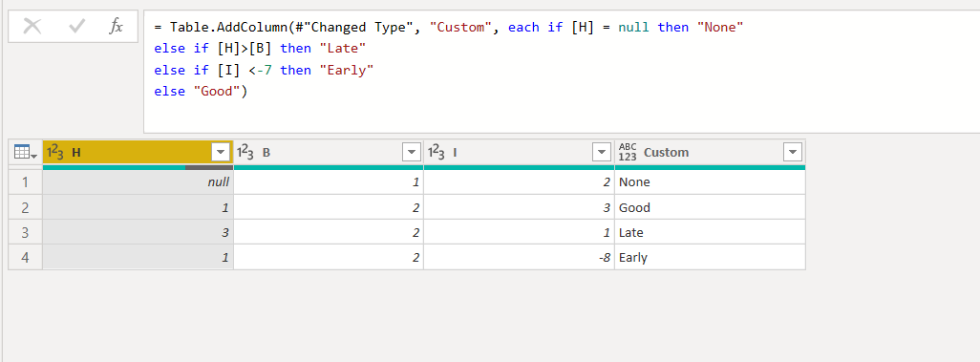
Task: Open filter dropdown for Custom column
Action: [793, 152]
